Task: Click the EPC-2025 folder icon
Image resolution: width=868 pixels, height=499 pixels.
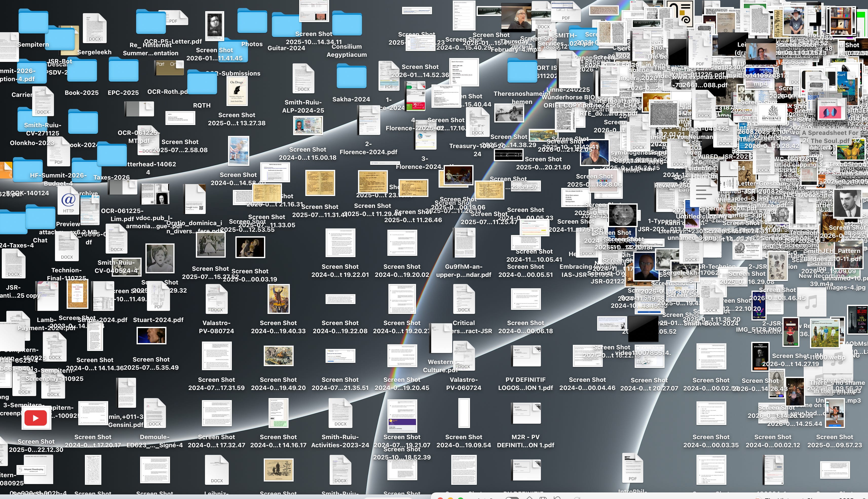Action: coord(123,69)
